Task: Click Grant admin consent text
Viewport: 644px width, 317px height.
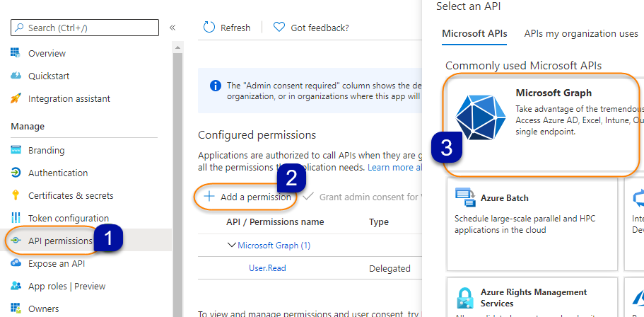Action: 369,197
